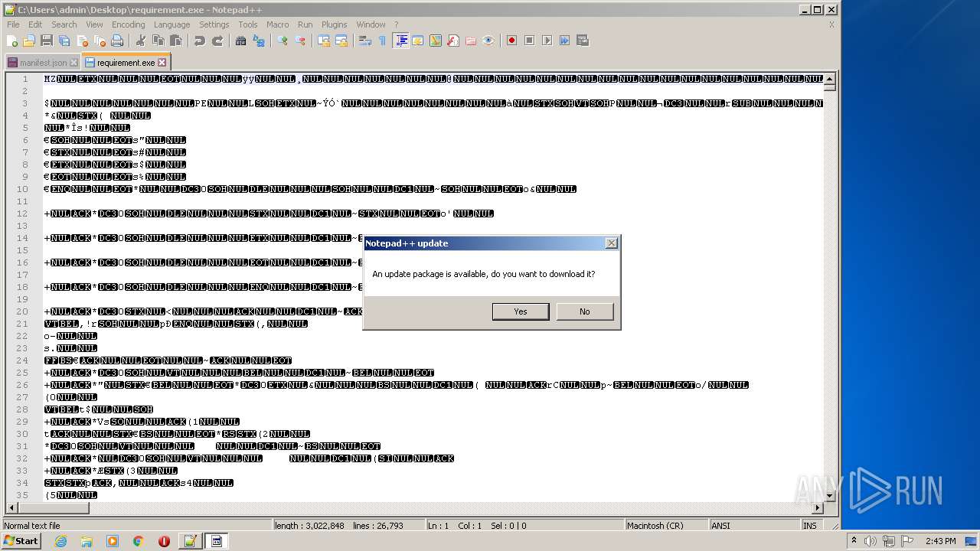Open the Edit menu

35,24
